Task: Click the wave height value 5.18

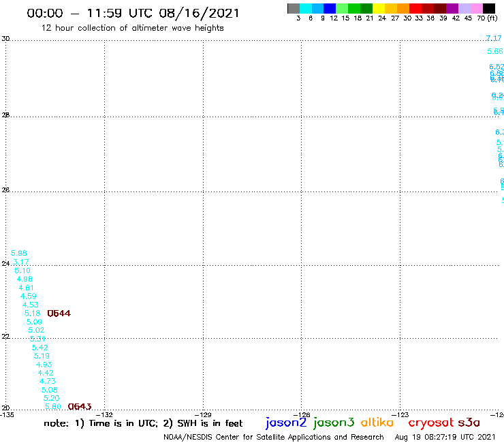Action: click(x=33, y=314)
